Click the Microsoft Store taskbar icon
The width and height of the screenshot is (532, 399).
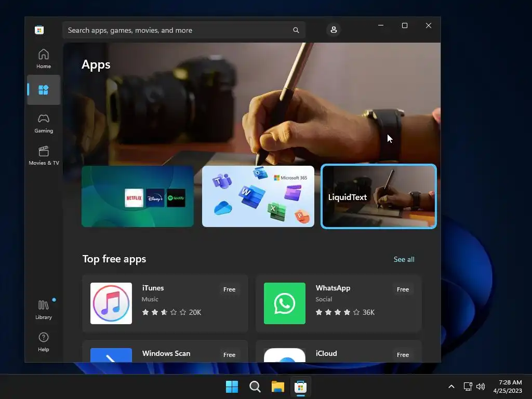pyautogui.click(x=301, y=387)
